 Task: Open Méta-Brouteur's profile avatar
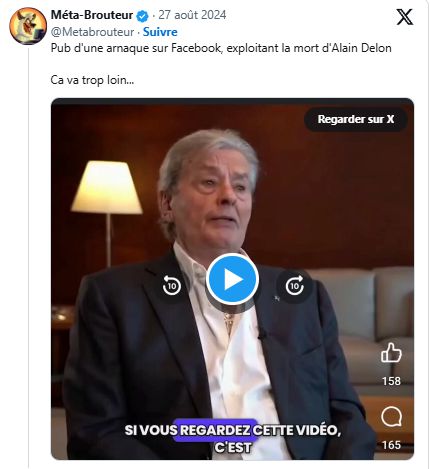click(28, 26)
